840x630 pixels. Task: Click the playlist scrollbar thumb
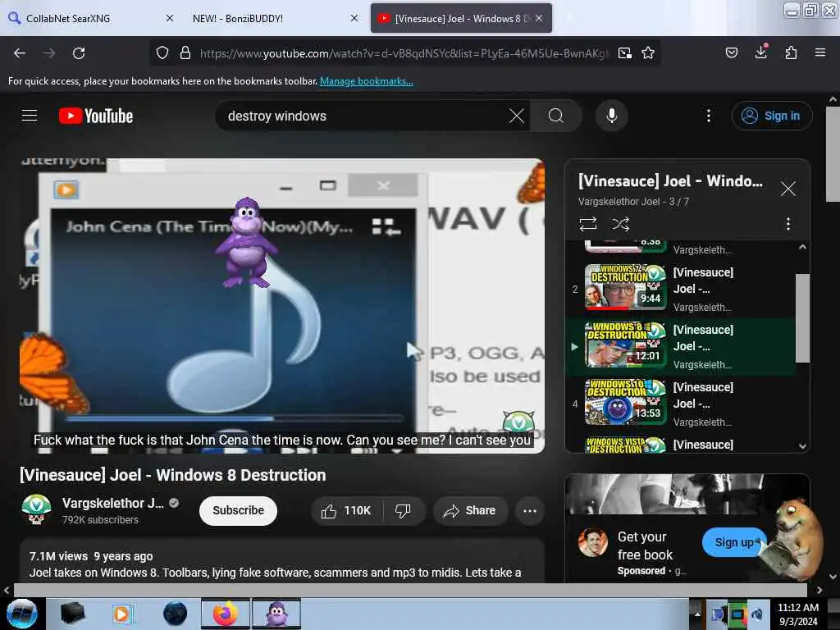[x=802, y=318]
